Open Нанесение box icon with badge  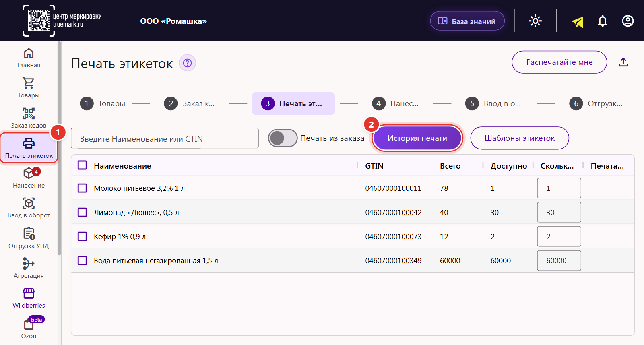(x=29, y=173)
